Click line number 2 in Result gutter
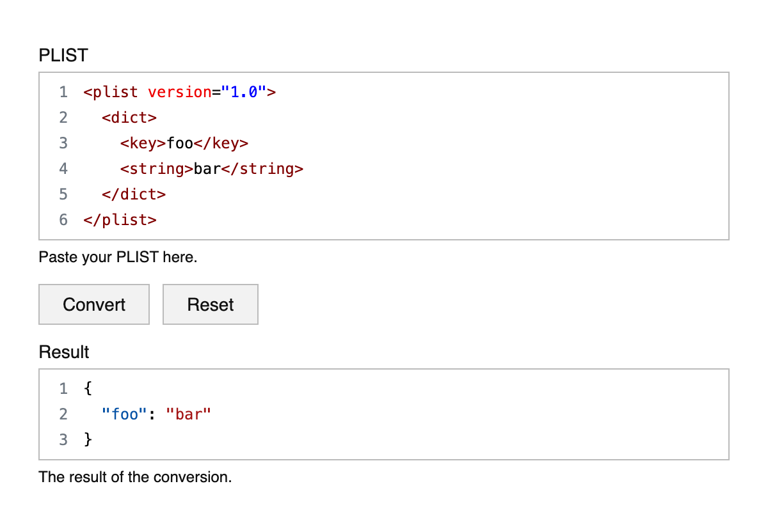The height and width of the screenshot is (532, 768). (x=63, y=414)
